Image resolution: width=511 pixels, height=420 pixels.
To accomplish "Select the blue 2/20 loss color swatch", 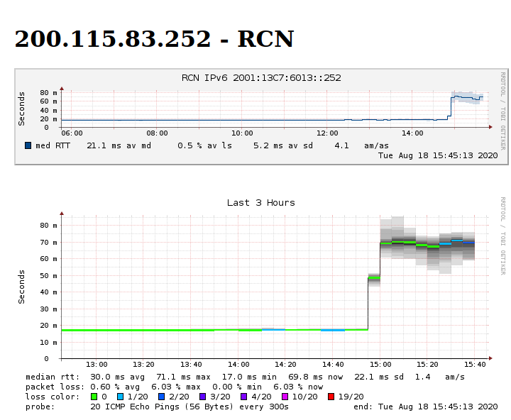I will click(162, 397).
